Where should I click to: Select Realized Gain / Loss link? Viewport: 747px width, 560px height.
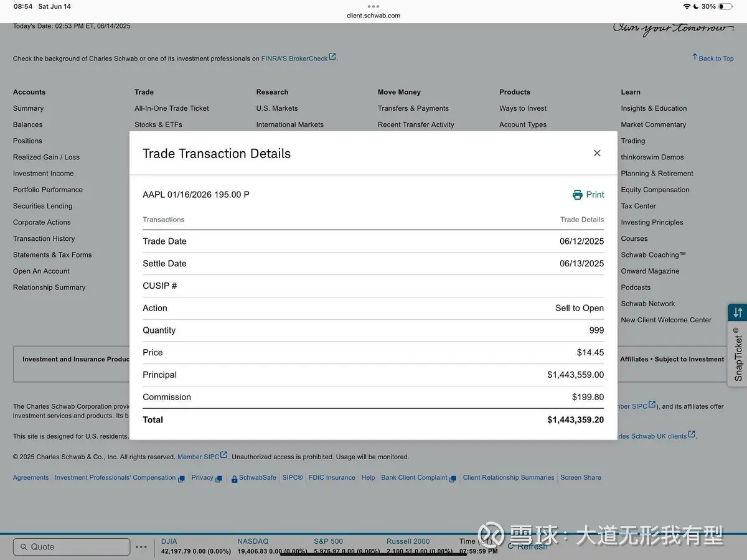click(x=47, y=157)
